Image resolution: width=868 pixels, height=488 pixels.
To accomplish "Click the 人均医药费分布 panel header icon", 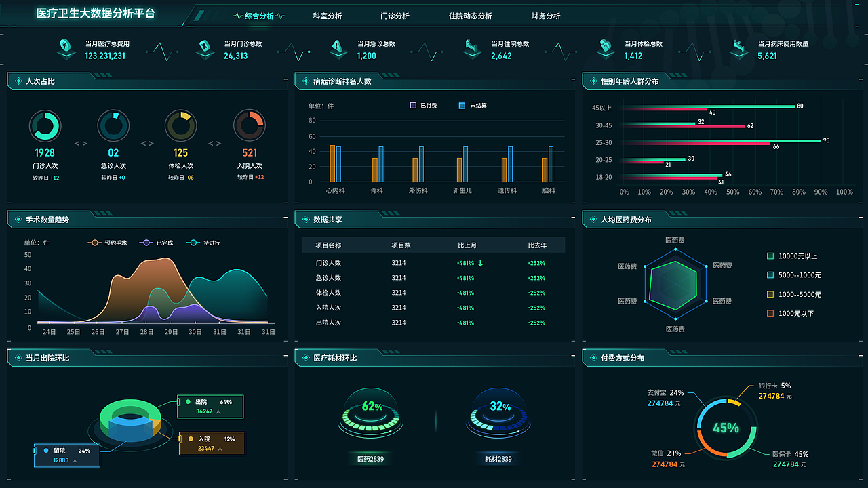I will (x=593, y=220).
